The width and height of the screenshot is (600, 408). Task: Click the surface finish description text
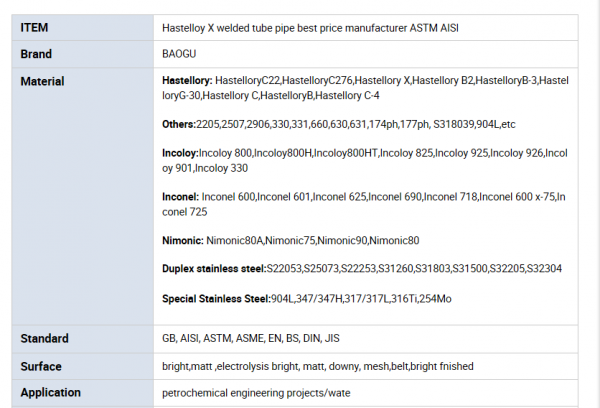[317, 366]
